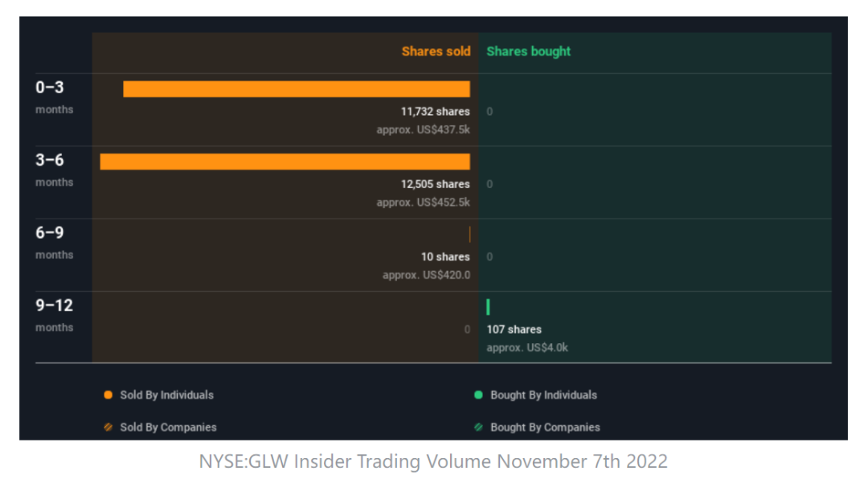Click the small green 9–12 months bought bar

coord(488,307)
